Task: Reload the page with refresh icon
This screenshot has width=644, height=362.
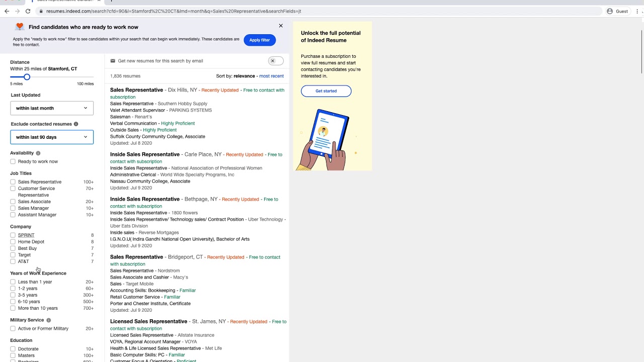Action: pyautogui.click(x=28, y=11)
